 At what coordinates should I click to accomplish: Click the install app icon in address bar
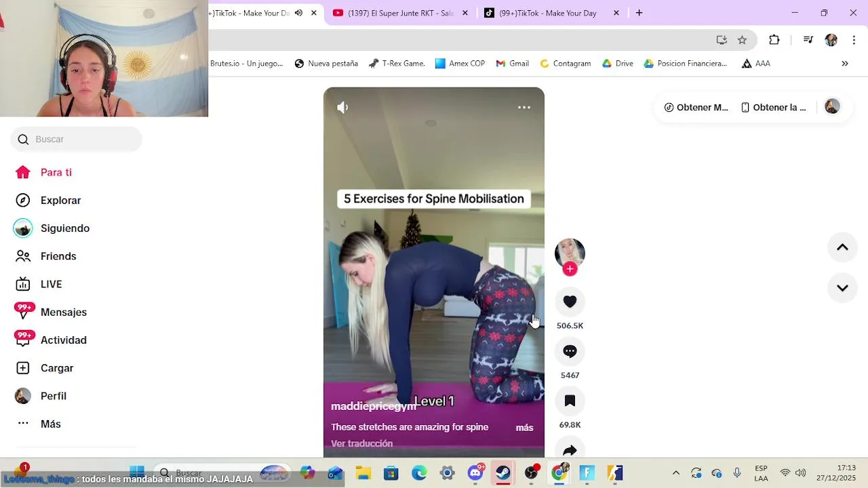(x=722, y=40)
